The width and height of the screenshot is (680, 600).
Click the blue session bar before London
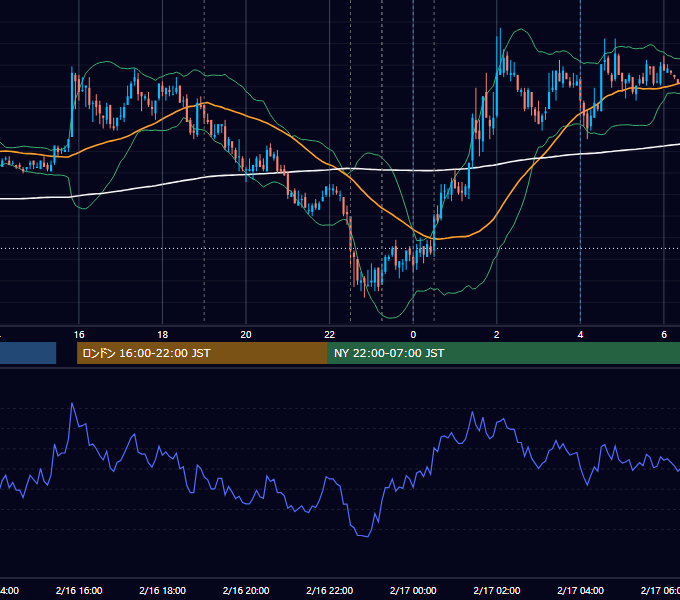[x=28, y=353]
